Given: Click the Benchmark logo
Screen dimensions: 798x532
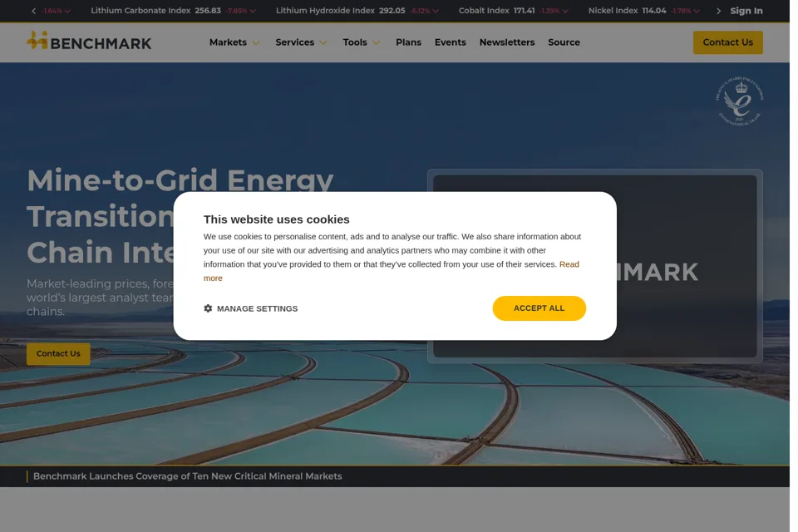Looking at the screenshot, I should (89, 42).
